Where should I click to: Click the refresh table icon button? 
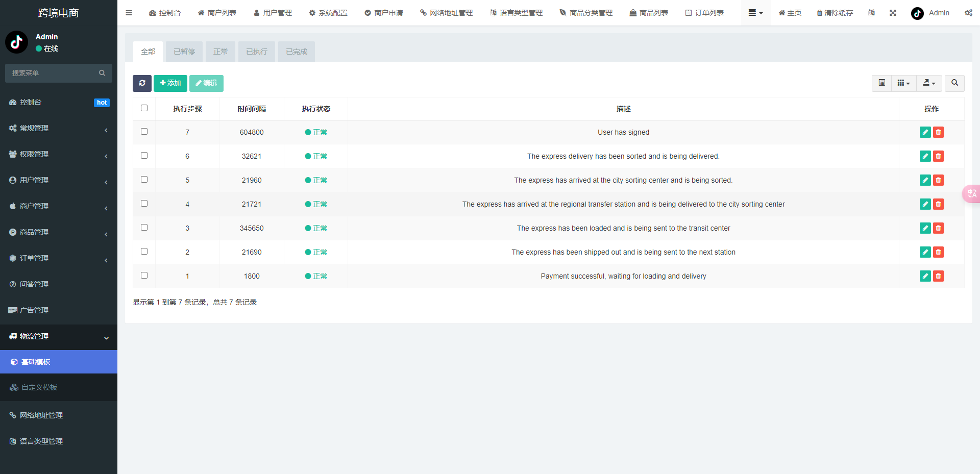click(x=142, y=83)
